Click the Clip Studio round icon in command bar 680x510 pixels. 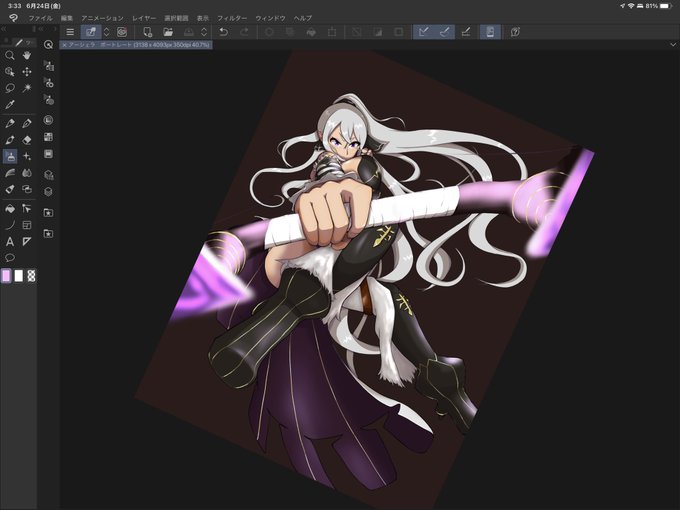tap(122, 32)
